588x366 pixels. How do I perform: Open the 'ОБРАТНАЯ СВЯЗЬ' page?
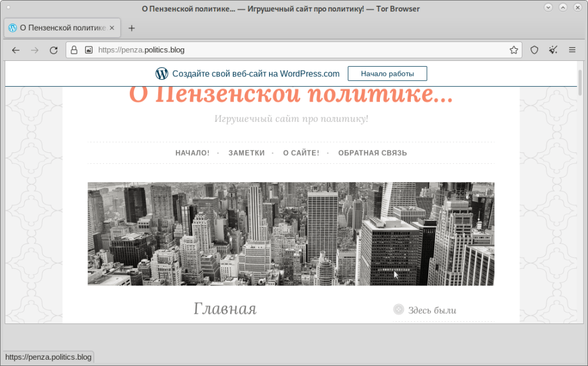(x=372, y=153)
